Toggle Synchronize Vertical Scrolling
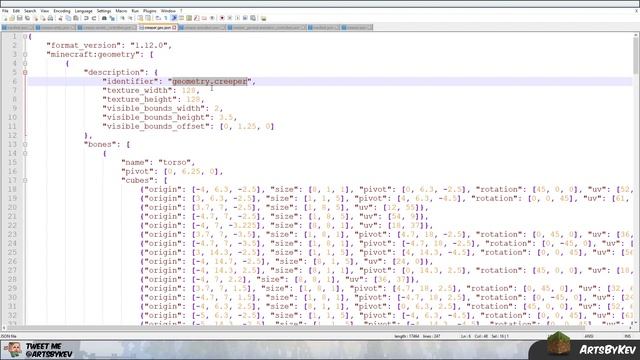This screenshot has width=640, height=360. tap(140, 18)
